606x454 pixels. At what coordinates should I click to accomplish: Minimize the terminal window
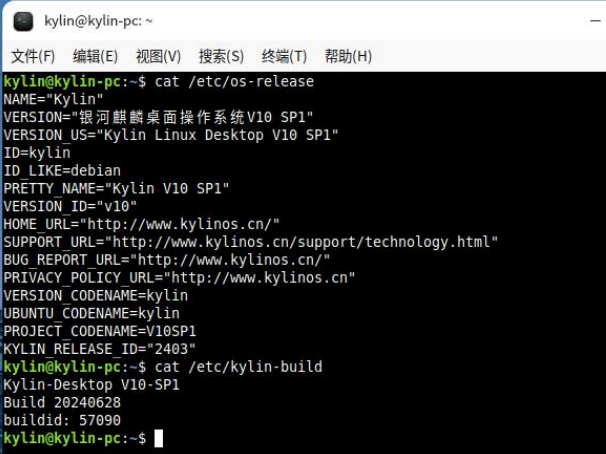click(596, 21)
